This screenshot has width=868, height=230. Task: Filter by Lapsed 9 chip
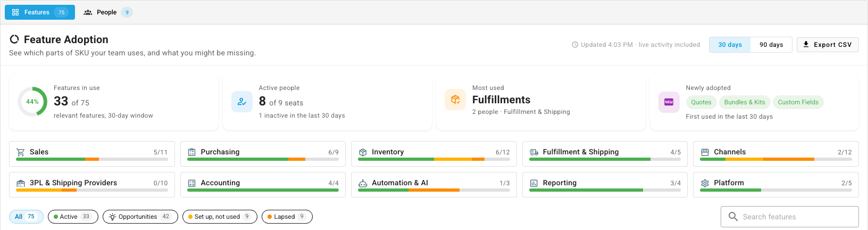[x=287, y=217]
